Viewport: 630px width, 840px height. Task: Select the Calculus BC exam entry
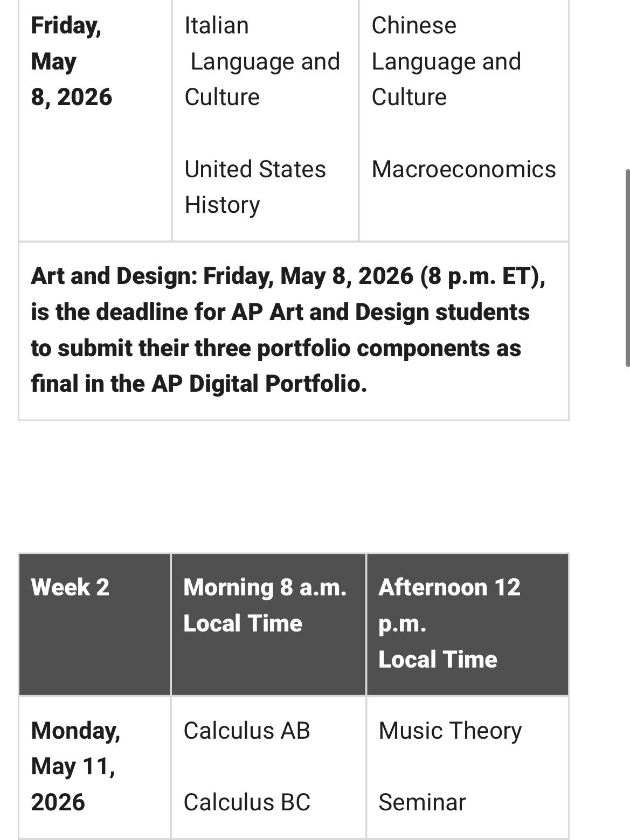tap(247, 802)
